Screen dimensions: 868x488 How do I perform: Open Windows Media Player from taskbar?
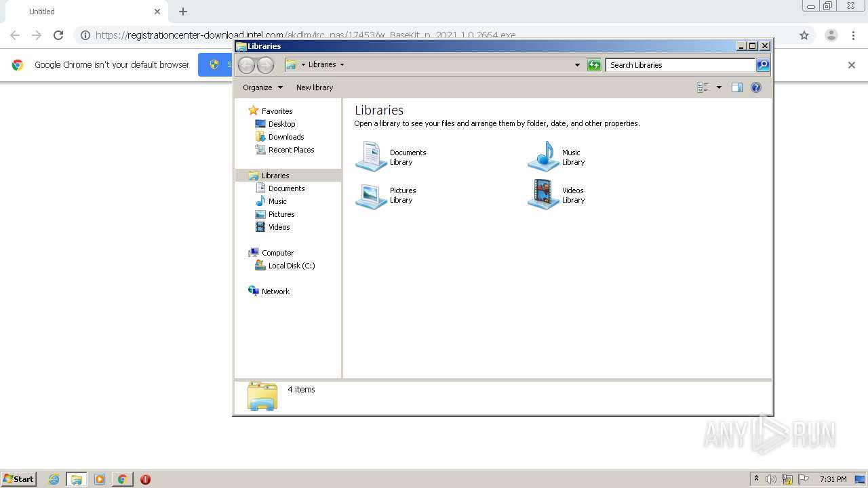click(x=100, y=479)
